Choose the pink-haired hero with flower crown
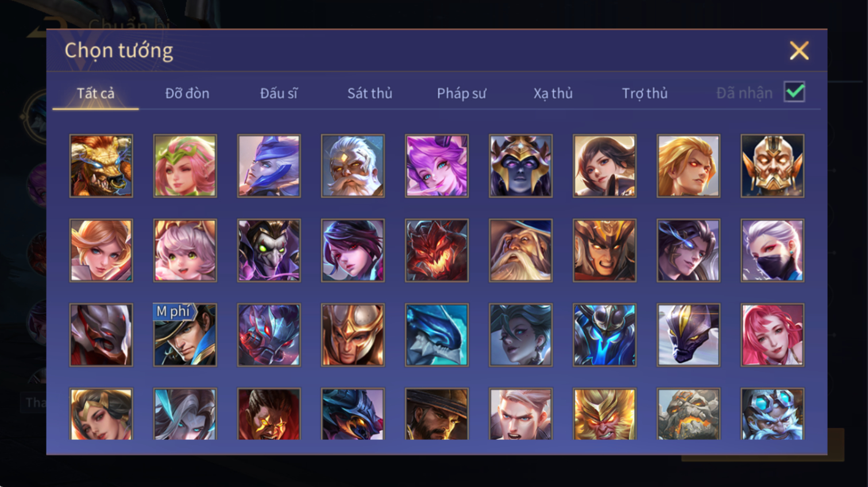The width and height of the screenshot is (868, 487). [185, 166]
